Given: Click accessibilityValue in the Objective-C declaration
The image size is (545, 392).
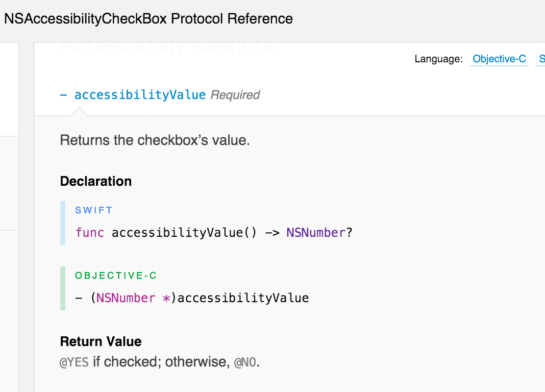Looking at the screenshot, I should pyautogui.click(x=243, y=298).
